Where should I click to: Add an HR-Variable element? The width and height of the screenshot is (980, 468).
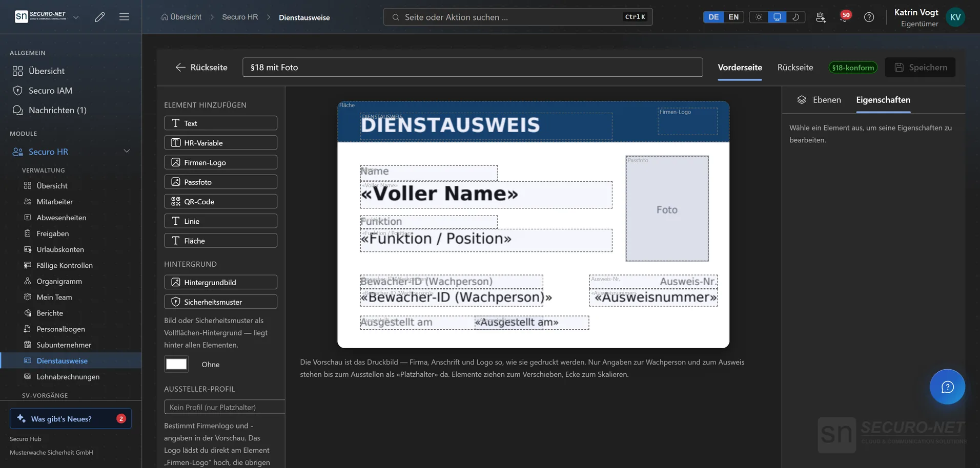(x=220, y=143)
